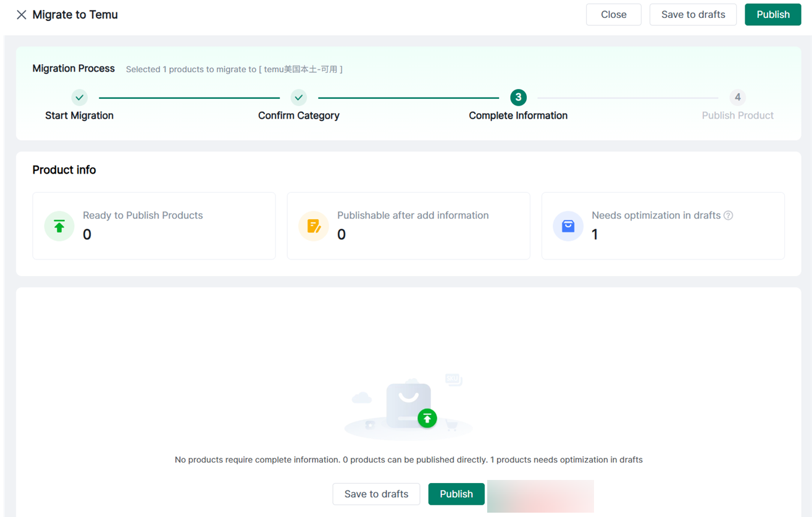Select the Ready to Publish Products card
Screen dimensions: 812x517
pyautogui.click(x=154, y=225)
